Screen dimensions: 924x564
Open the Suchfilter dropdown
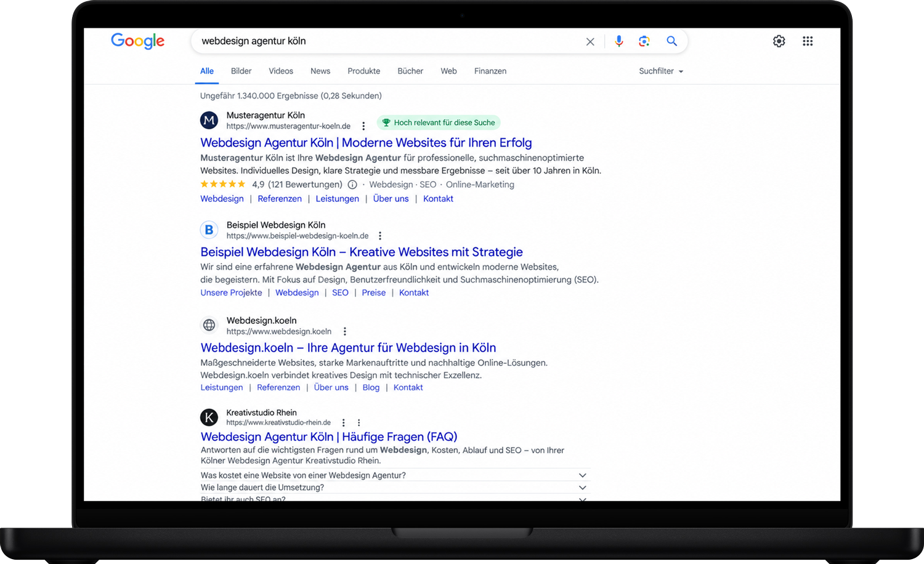[x=661, y=71]
